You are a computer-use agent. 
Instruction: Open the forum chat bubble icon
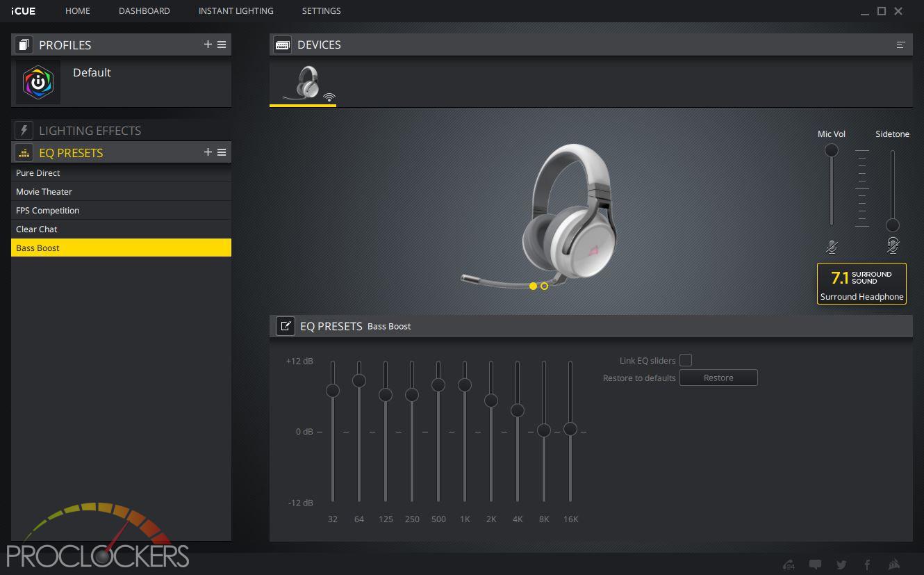coord(816,565)
